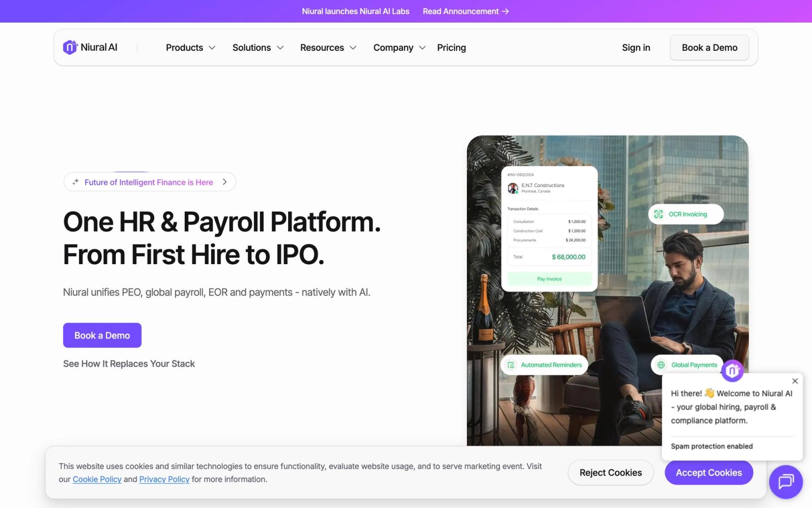Image resolution: width=812 pixels, height=508 pixels.
Task: Expand the Solutions dropdown chevron
Action: coord(280,48)
